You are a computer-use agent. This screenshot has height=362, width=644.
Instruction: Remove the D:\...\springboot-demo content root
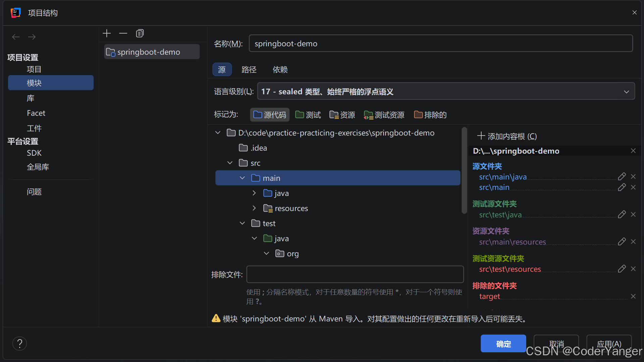(x=633, y=151)
